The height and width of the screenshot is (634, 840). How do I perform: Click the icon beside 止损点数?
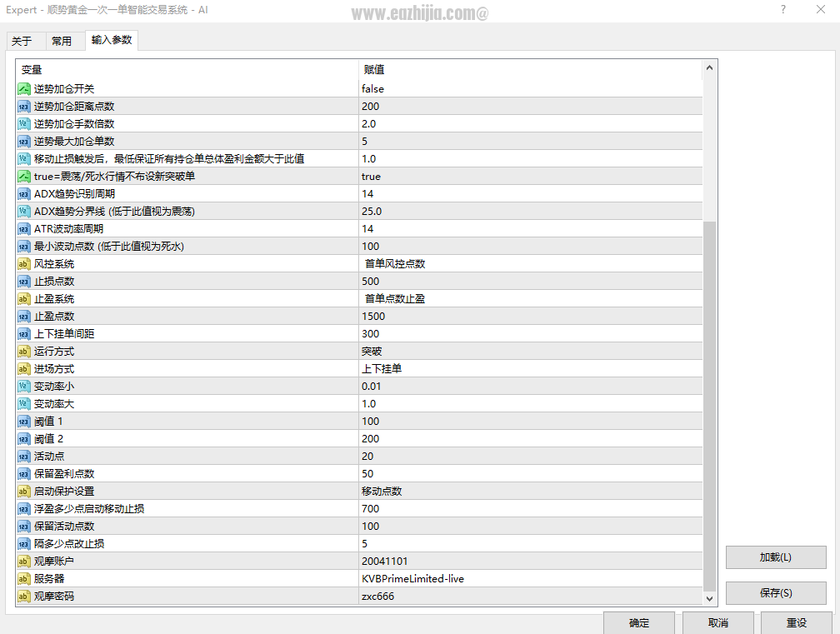pyautogui.click(x=23, y=281)
